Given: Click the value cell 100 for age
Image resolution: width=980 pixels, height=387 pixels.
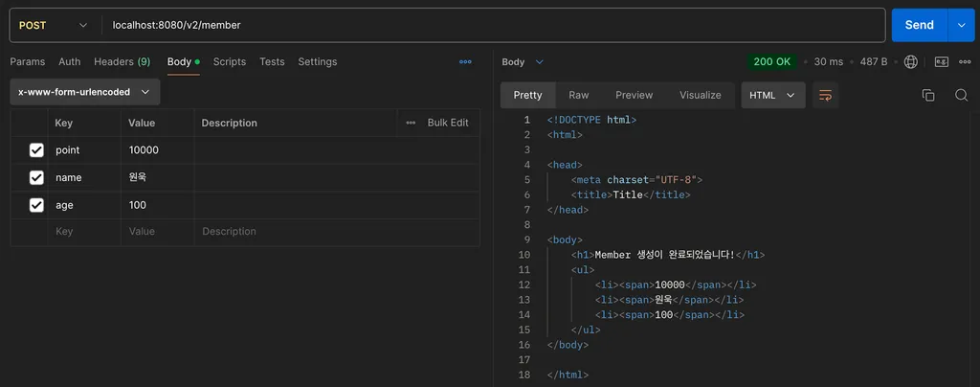Looking at the screenshot, I should point(158,205).
